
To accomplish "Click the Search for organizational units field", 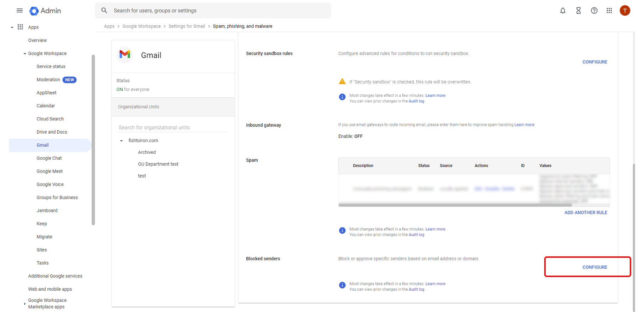I will [172, 128].
